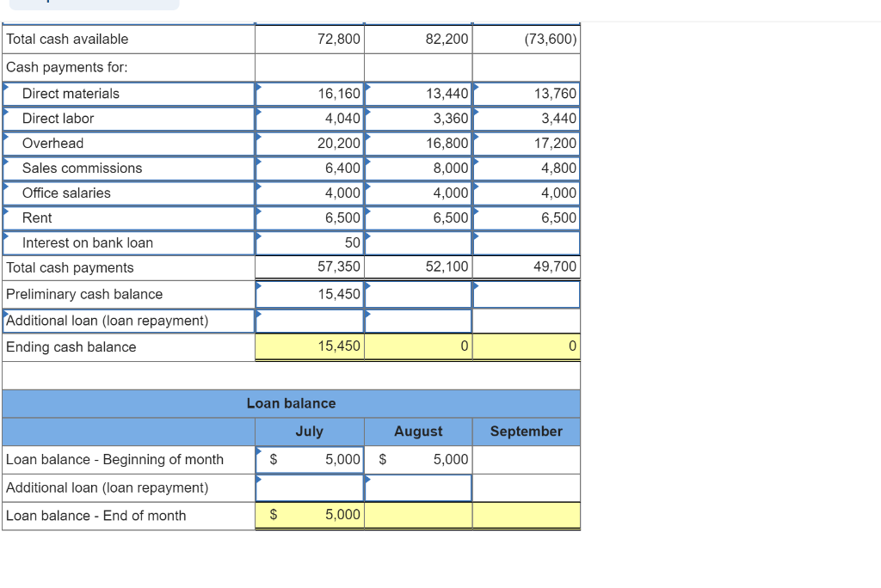Select July Office salaries cell
Screen dimensions: 881x588
(310, 193)
